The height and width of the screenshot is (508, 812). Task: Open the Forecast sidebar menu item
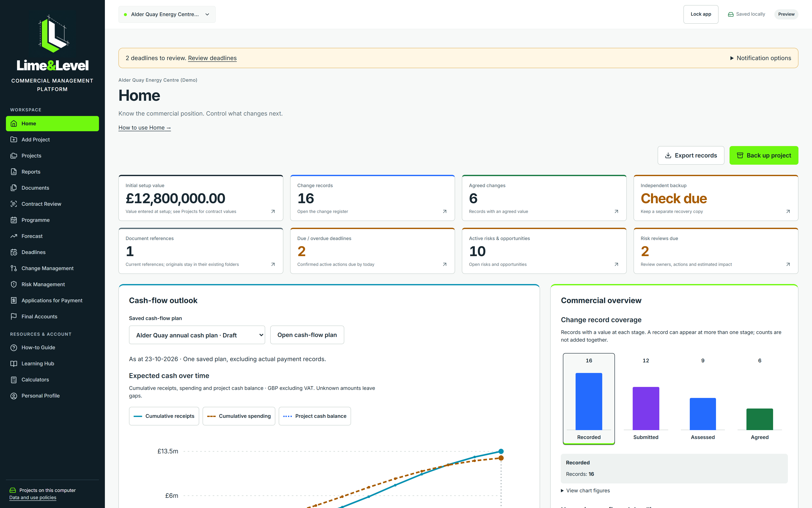click(52, 236)
